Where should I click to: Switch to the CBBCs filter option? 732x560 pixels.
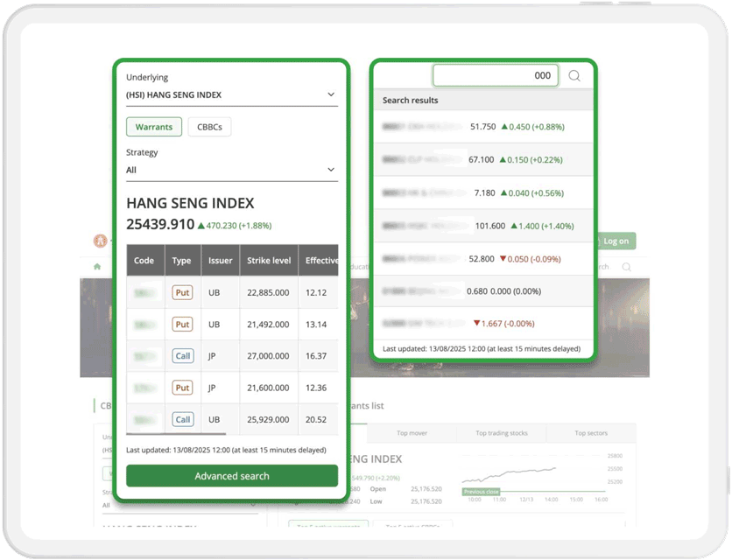[x=209, y=127]
